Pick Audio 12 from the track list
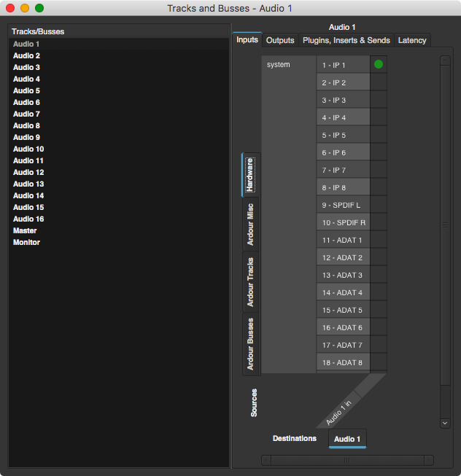 pyautogui.click(x=28, y=173)
